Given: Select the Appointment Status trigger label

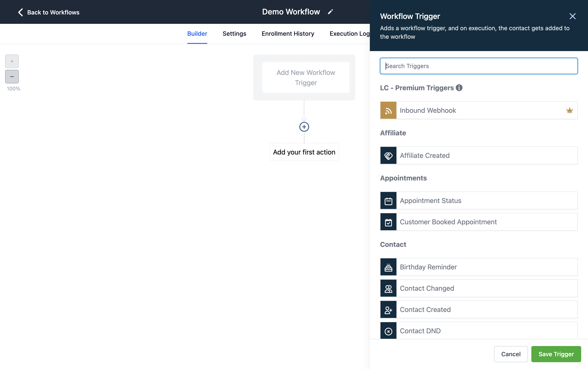Looking at the screenshot, I should (431, 200).
